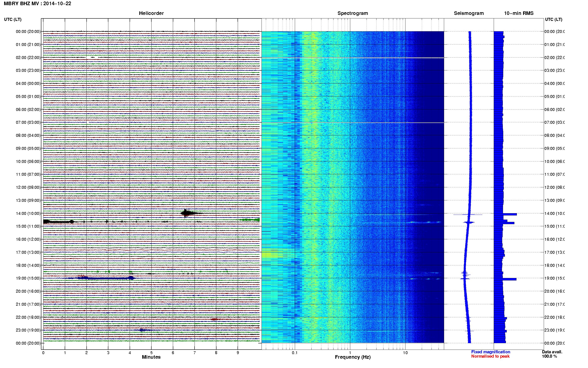Click the left time label '02:00 (22:00)'

tap(28, 58)
